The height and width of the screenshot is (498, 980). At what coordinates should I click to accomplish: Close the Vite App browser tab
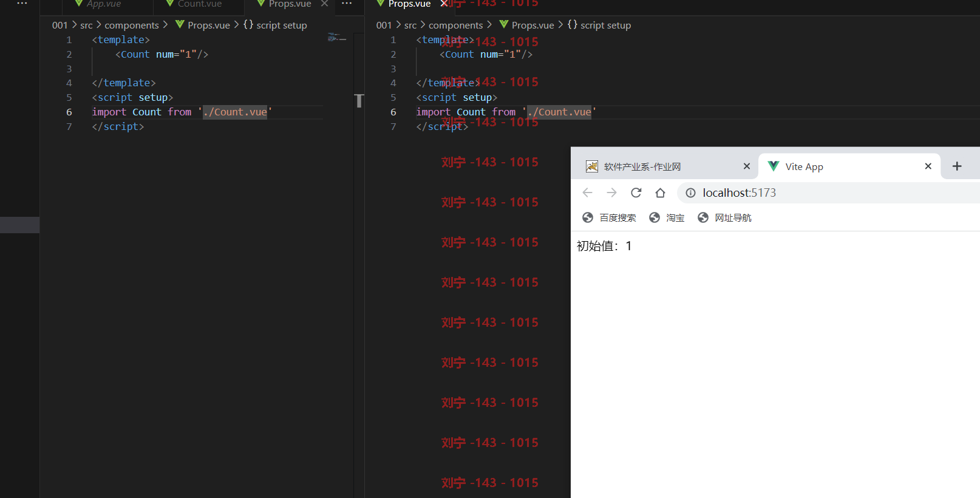click(928, 166)
